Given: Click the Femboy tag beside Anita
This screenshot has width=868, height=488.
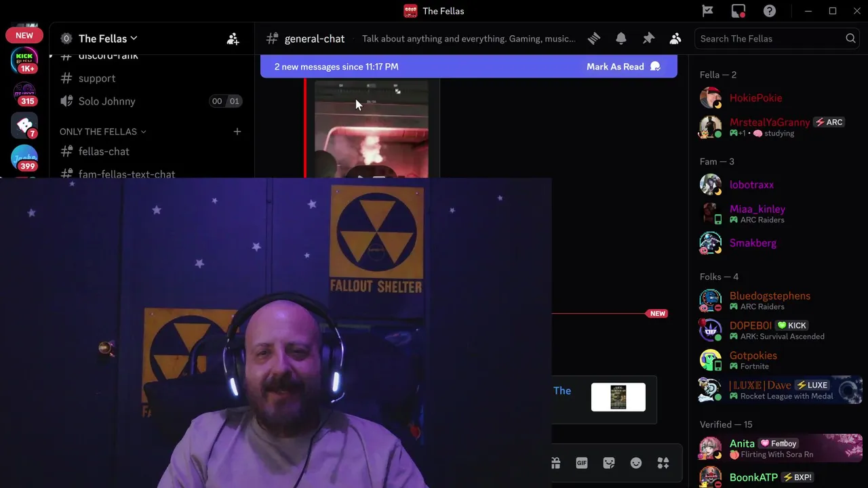Looking at the screenshot, I should [x=779, y=443].
